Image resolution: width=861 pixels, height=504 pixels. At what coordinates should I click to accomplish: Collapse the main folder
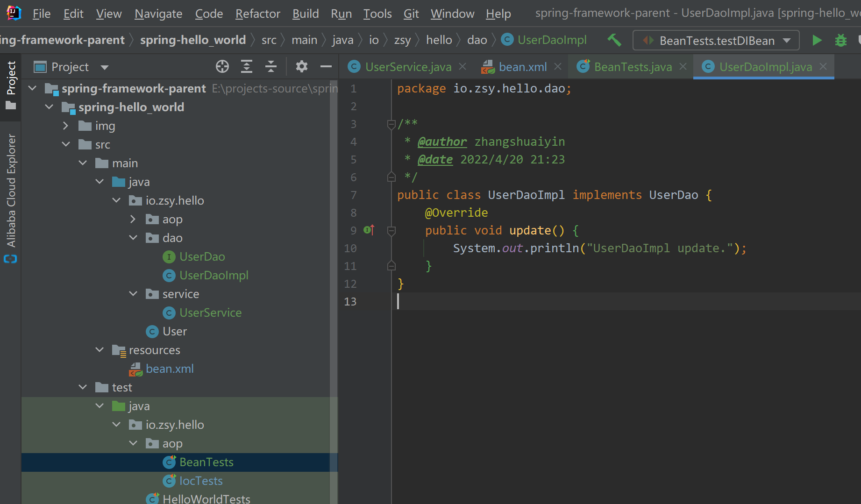(83, 163)
